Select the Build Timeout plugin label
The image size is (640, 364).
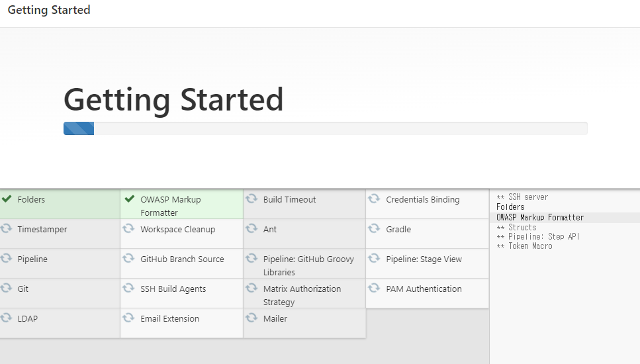click(x=289, y=200)
